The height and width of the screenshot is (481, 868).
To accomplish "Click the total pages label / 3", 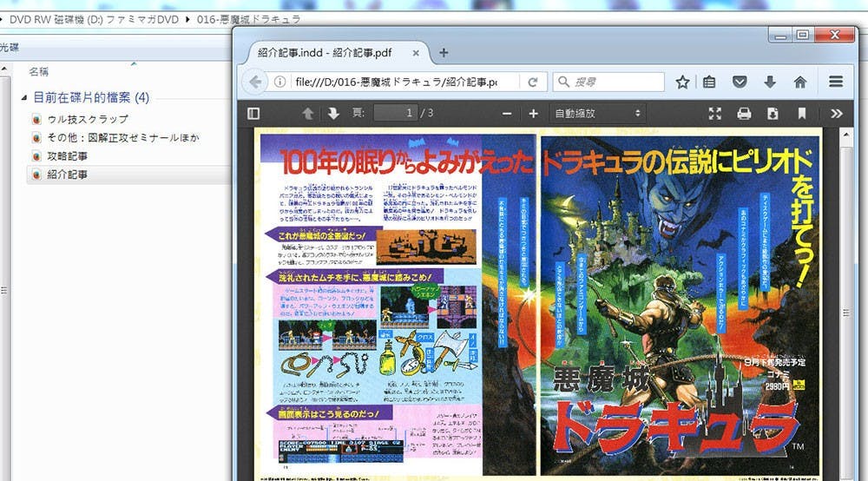I will [427, 114].
